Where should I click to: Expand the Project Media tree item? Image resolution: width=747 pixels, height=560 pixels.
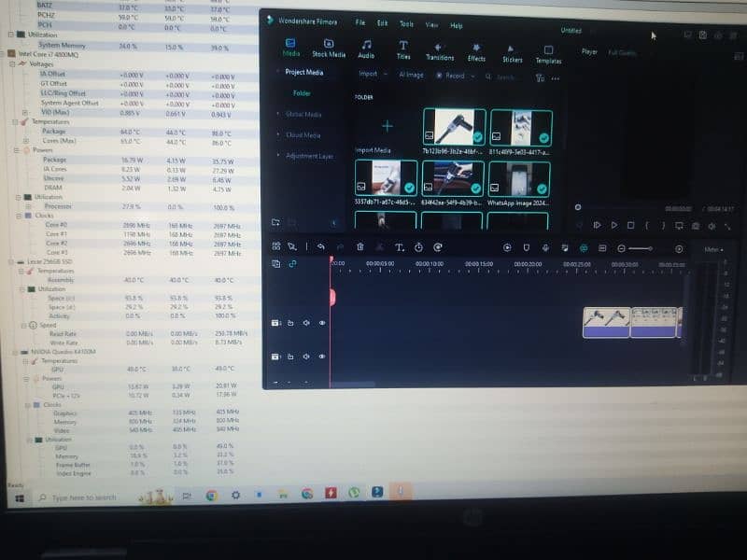[x=278, y=72]
